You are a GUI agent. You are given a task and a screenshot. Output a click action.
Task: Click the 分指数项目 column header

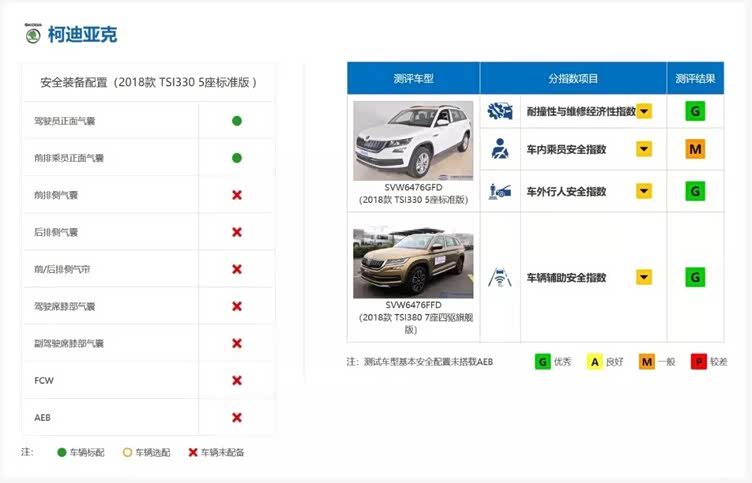pyautogui.click(x=573, y=78)
